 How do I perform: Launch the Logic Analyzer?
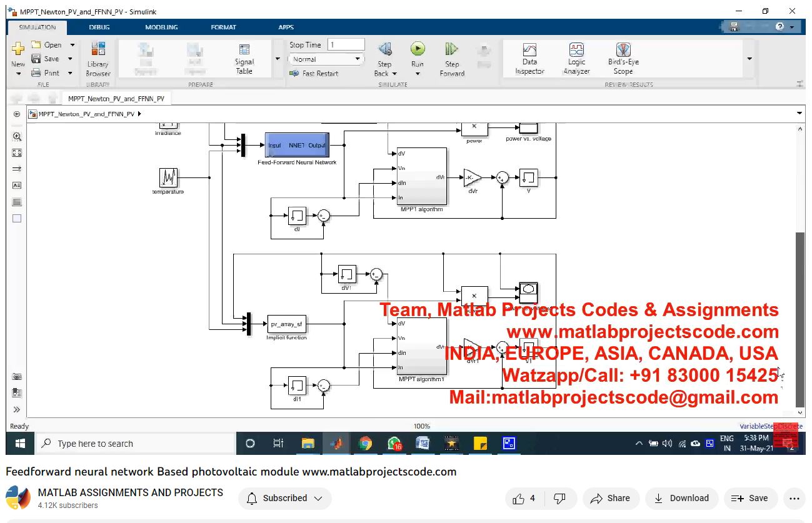(x=576, y=59)
